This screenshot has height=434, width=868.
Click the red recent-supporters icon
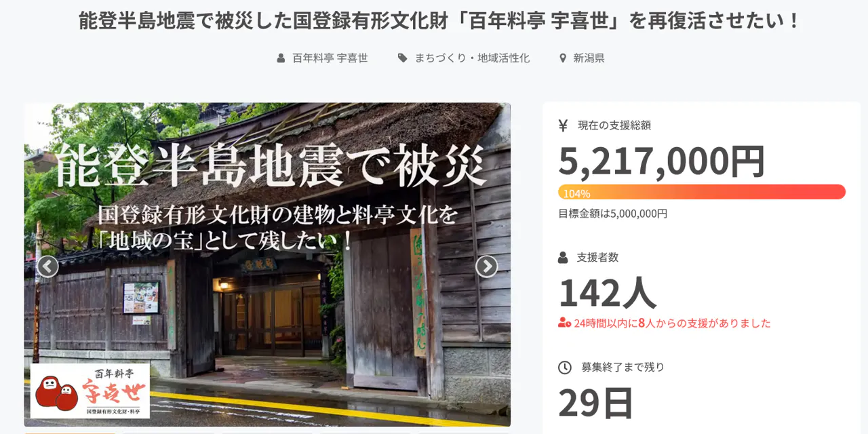(564, 323)
